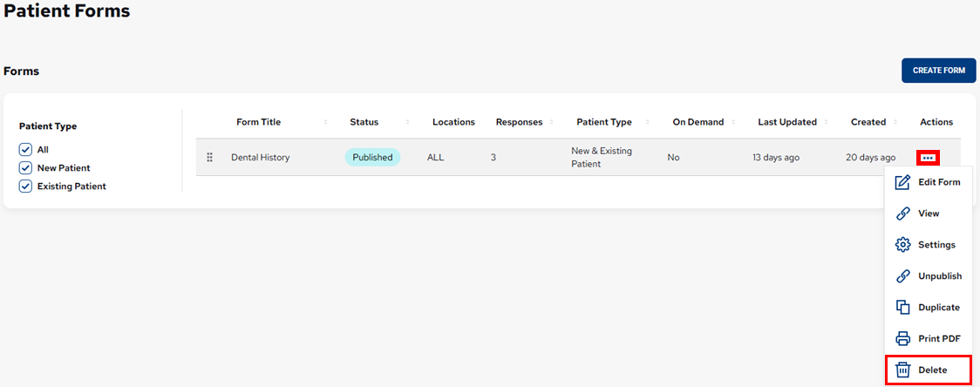
Task: Open the Dental History form title
Action: [260, 158]
